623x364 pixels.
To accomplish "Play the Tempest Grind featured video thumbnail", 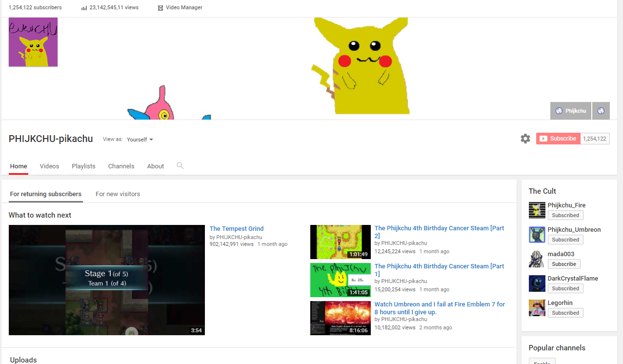I will pos(107,280).
